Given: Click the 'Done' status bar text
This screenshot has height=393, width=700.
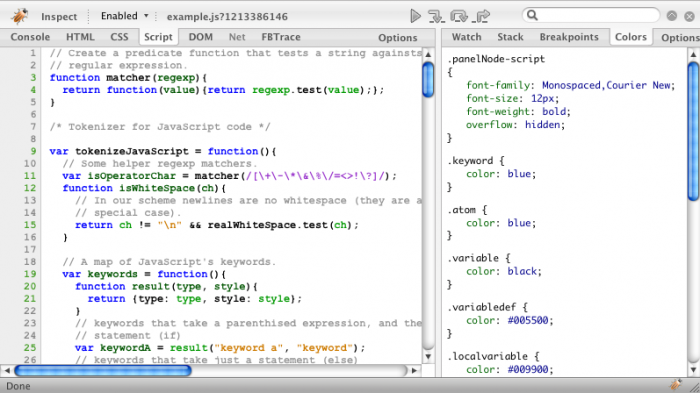Looking at the screenshot, I should pyautogui.click(x=18, y=386).
